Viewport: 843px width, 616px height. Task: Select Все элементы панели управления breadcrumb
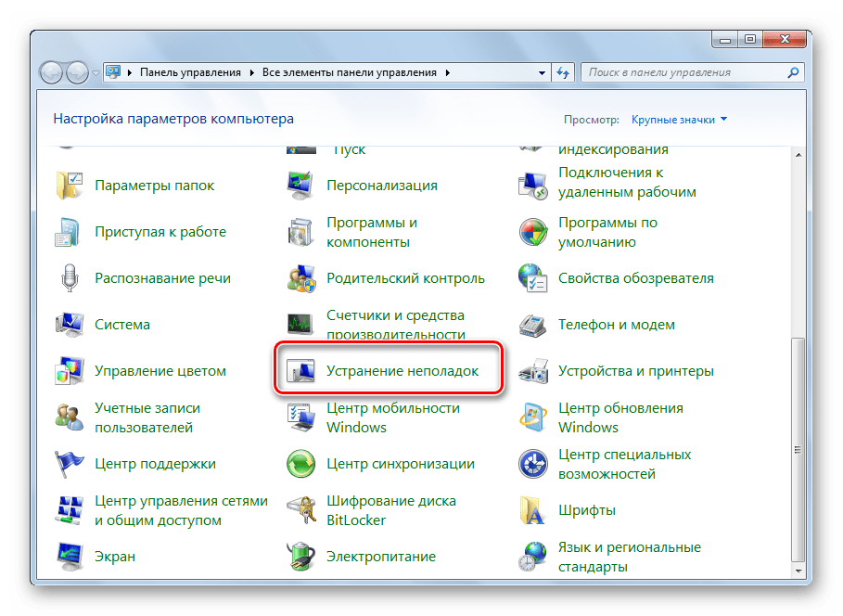(x=351, y=72)
